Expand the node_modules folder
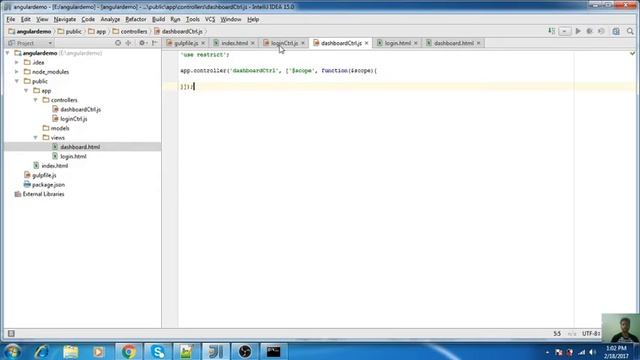Image resolution: width=640 pixels, height=360 pixels. [x=17, y=72]
